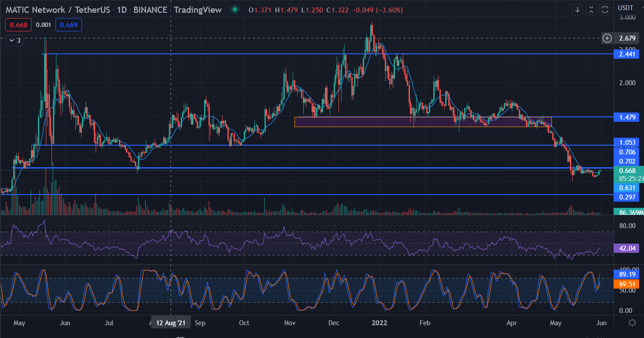Expand the indicators legend showing 3
Image resolution: width=644 pixels, height=338 pixels.
pos(14,41)
